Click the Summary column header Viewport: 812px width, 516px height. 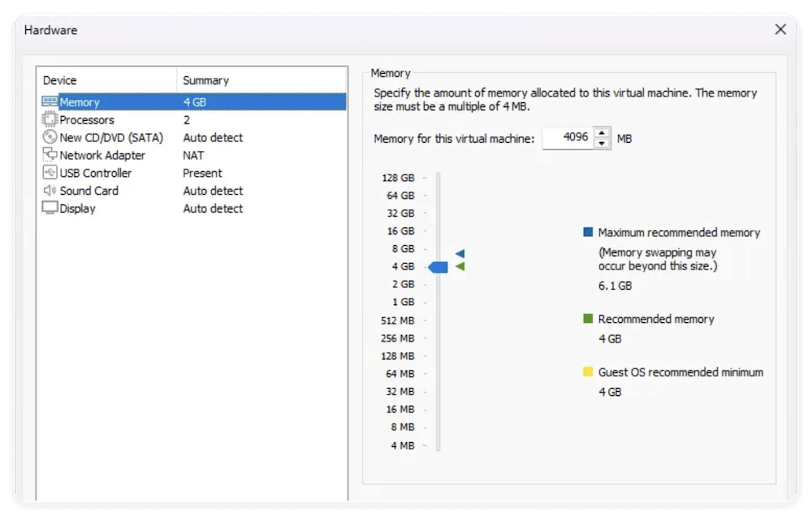coord(205,80)
